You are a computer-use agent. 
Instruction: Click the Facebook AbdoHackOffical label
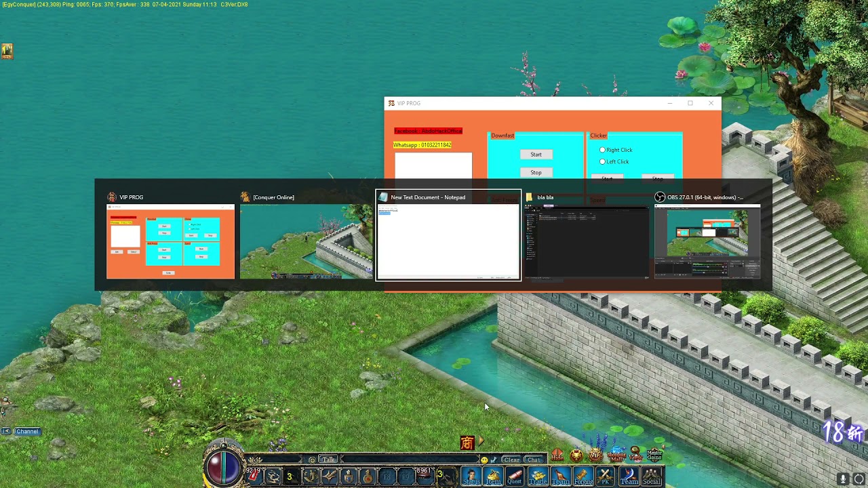[428, 131]
